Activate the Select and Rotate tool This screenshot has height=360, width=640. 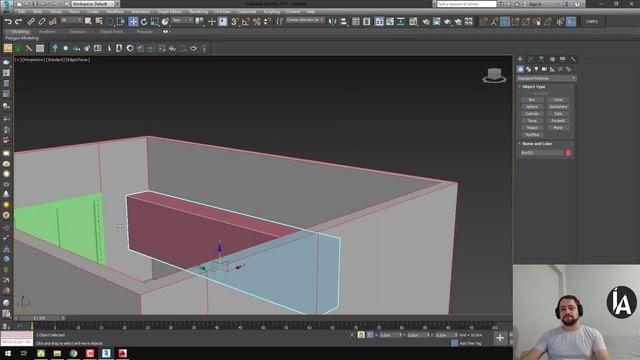pyautogui.click(x=144, y=22)
